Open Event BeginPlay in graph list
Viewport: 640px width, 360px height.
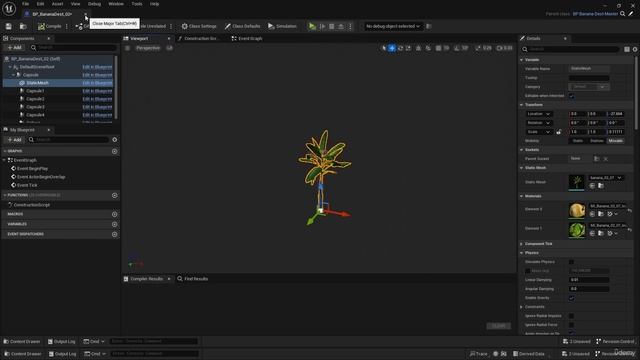32,169
